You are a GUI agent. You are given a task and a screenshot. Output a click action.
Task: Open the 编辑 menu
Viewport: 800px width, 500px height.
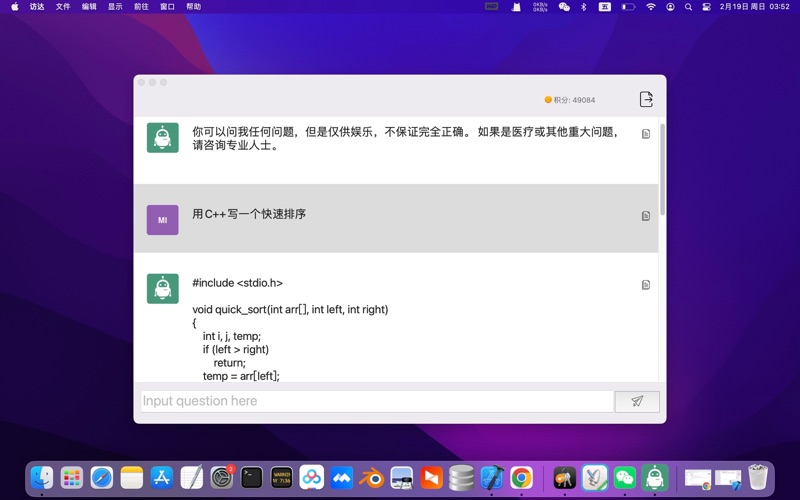[x=89, y=7]
